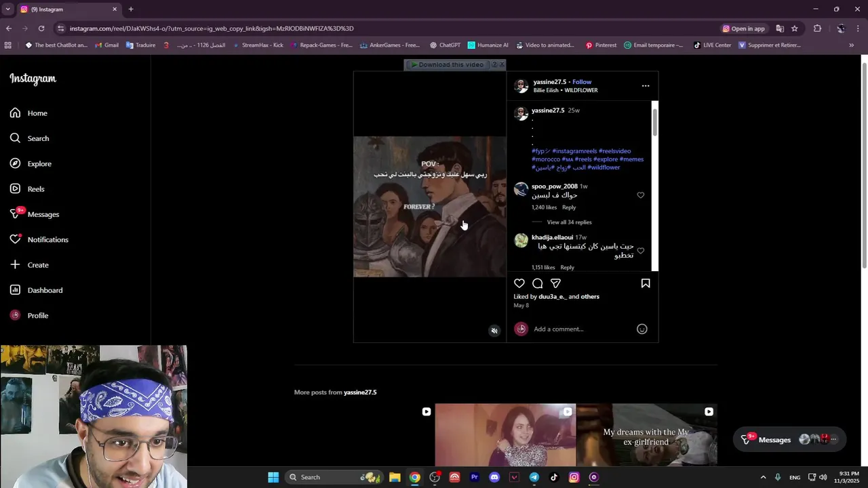Show Notifications panel
868x488 pixels.
pos(39,239)
